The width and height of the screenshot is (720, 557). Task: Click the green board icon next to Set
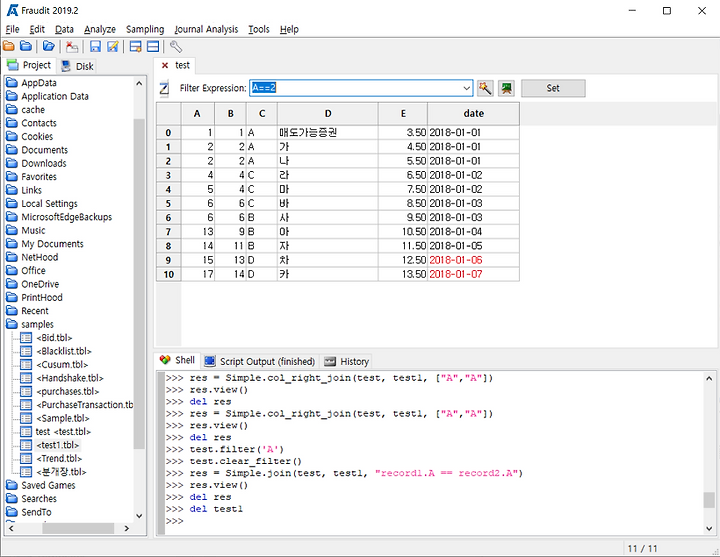[506, 88]
